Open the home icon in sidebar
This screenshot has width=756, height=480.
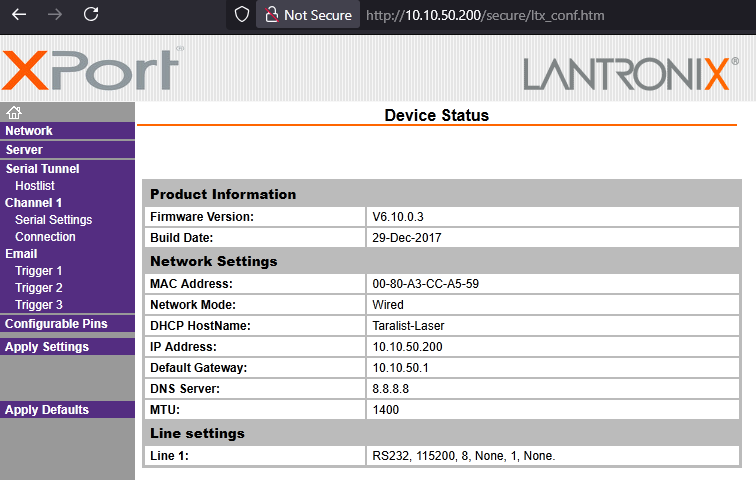coord(14,112)
